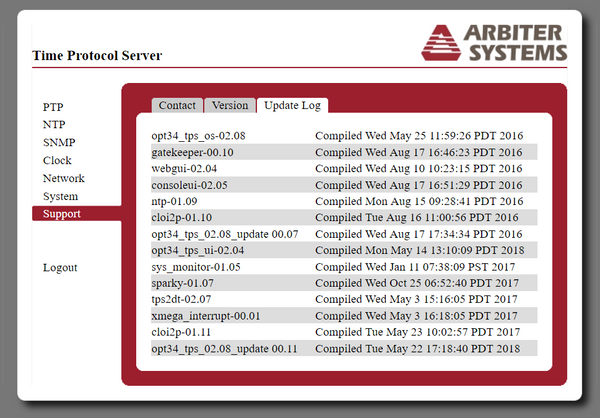Log out using the Logout link
Image resolution: width=600 pixels, height=418 pixels.
60,267
